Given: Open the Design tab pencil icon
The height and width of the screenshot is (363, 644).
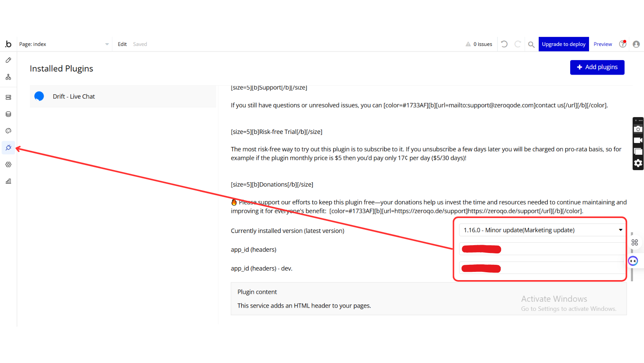Looking at the screenshot, I should pyautogui.click(x=8, y=60).
